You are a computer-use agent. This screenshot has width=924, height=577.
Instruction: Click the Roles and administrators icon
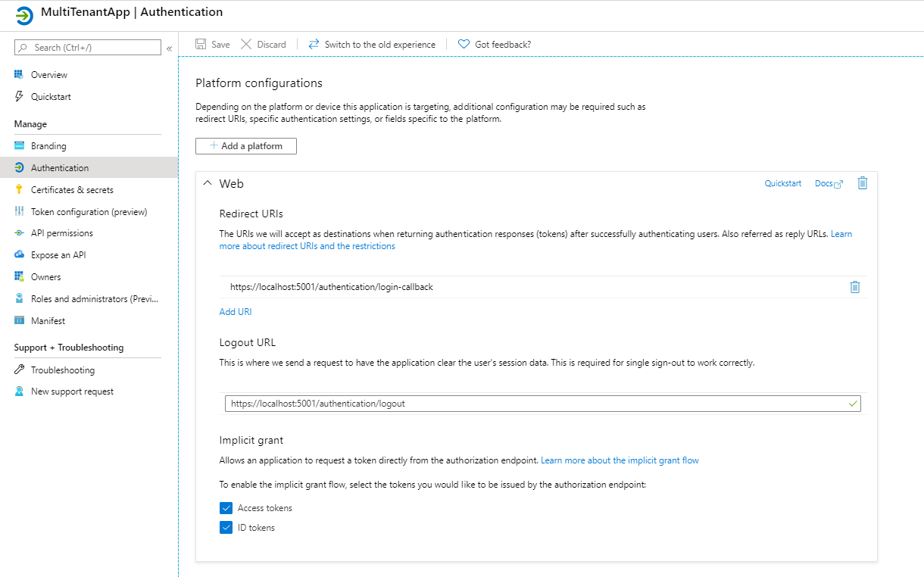(x=19, y=298)
